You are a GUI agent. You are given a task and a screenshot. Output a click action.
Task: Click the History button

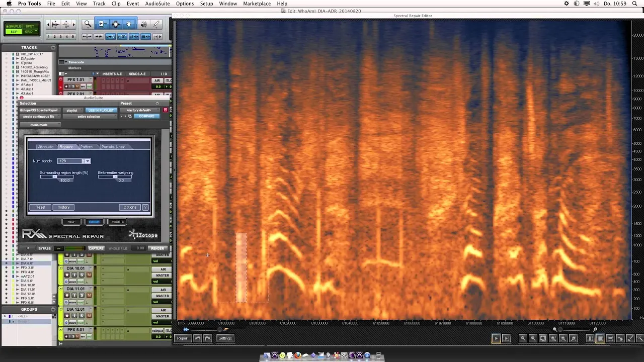pos(63,207)
